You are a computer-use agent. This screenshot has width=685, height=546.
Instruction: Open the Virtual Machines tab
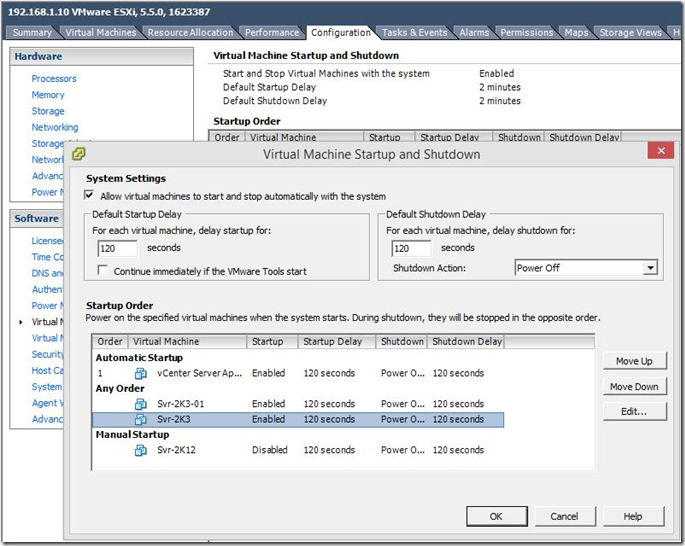(x=100, y=33)
